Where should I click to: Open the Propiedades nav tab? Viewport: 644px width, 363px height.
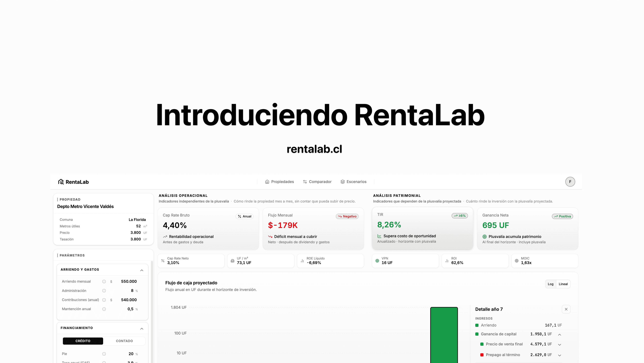(280, 182)
